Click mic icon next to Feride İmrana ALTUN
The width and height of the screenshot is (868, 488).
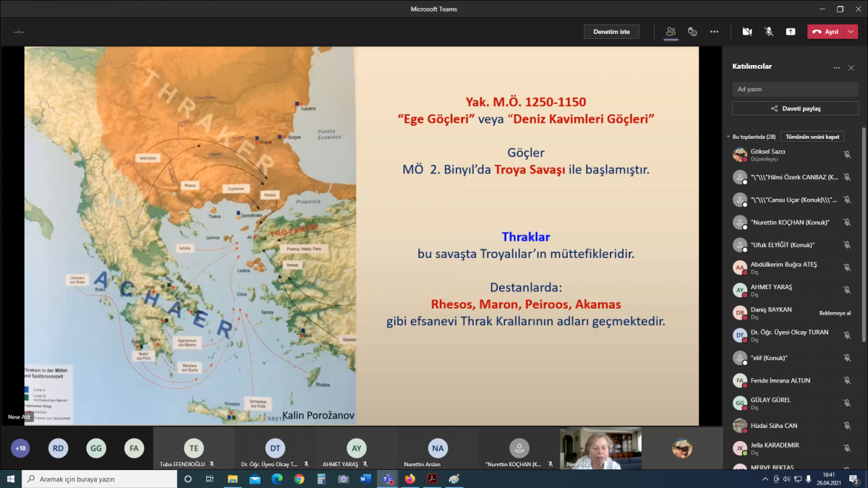847,380
